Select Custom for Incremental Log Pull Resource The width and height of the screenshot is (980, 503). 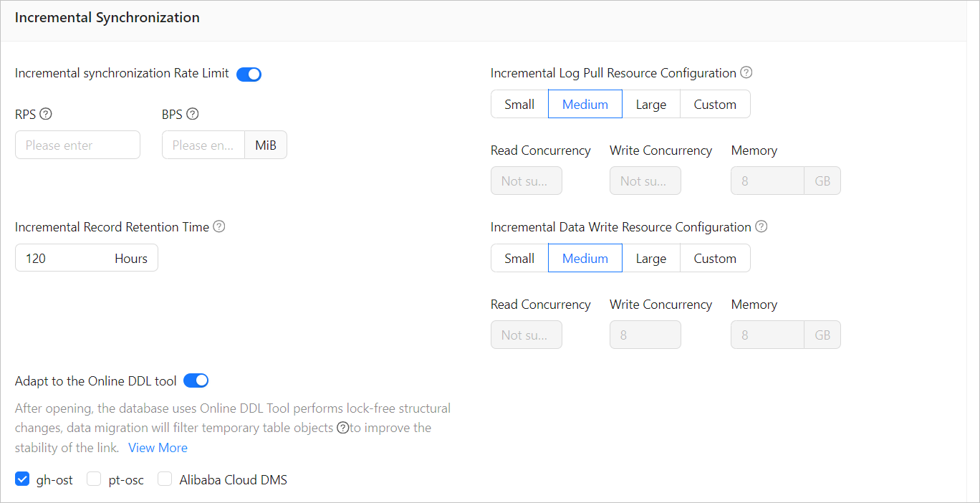click(714, 104)
